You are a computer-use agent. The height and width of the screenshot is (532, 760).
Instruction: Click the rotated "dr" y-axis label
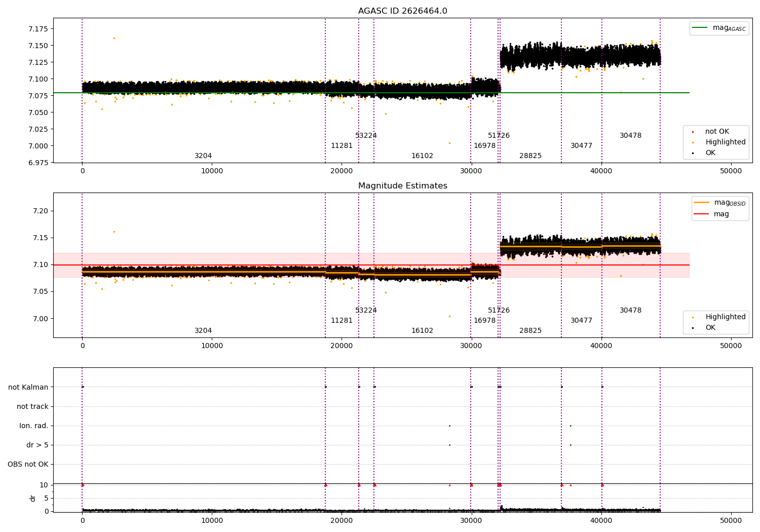[x=33, y=498]
